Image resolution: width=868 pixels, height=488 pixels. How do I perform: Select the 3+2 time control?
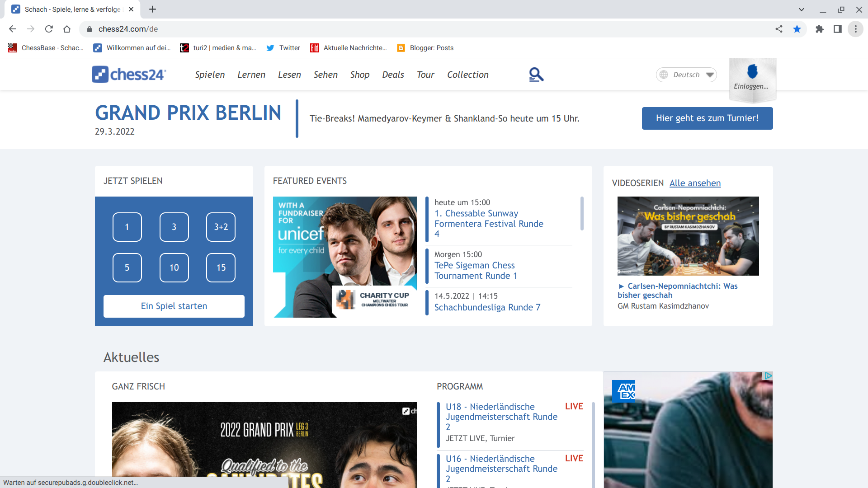tap(221, 227)
